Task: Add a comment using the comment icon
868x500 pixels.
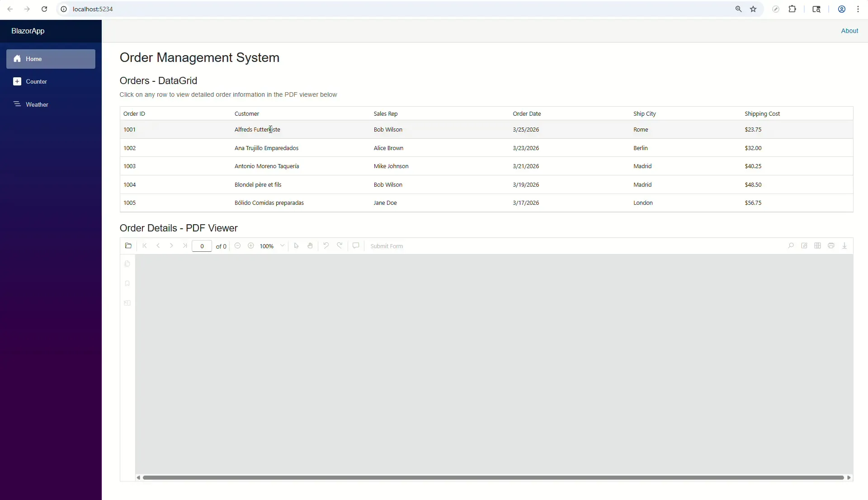Action: tap(356, 246)
